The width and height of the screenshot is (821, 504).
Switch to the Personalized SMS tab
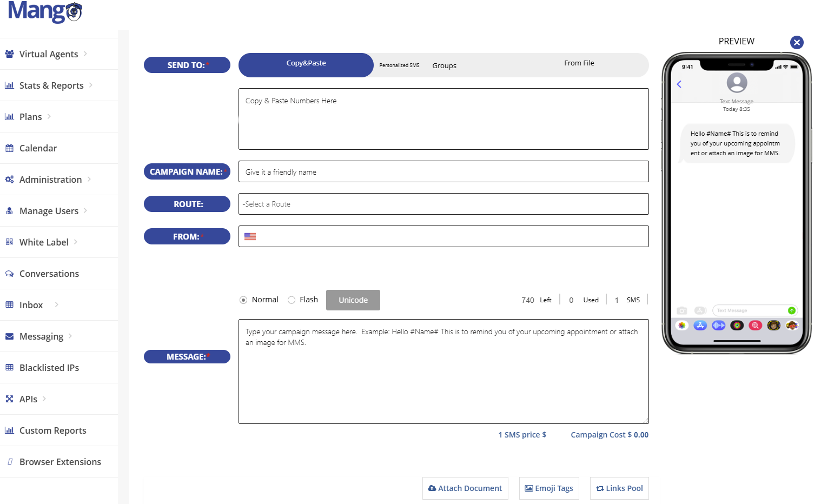[x=399, y=65]
